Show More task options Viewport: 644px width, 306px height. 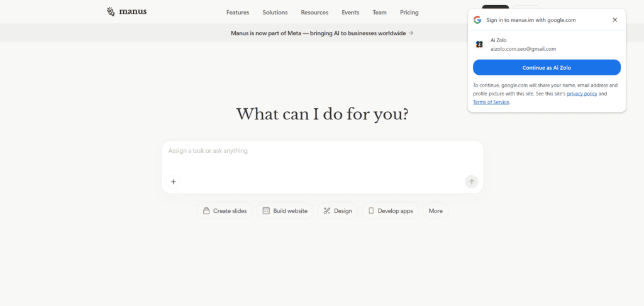(x=436, y=211)
